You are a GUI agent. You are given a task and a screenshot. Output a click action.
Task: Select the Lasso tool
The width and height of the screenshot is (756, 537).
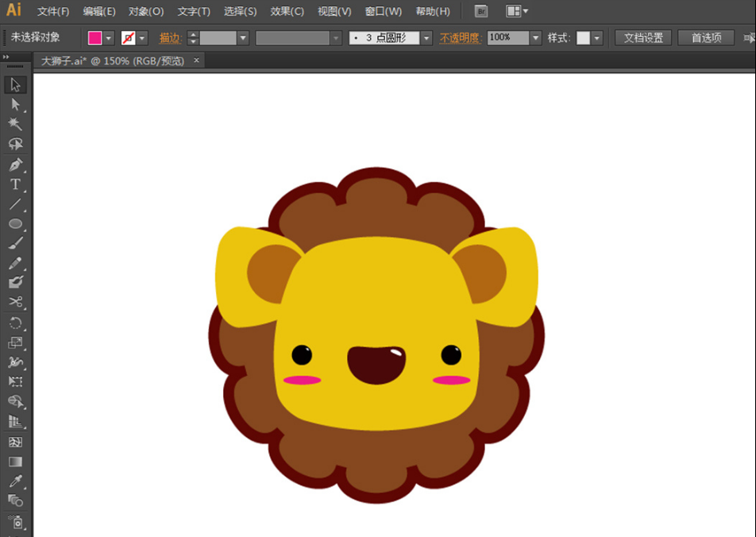click(15, 144)
